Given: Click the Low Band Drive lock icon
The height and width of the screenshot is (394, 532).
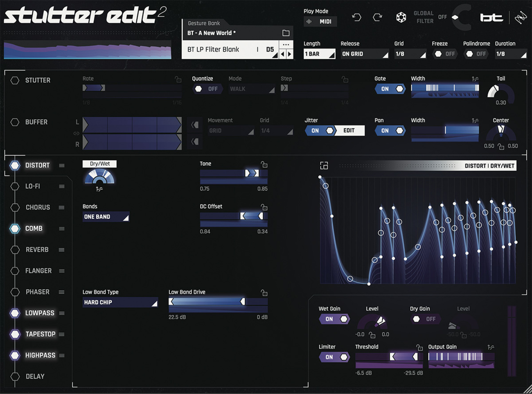Looking at the screenshot, I should click(x=264, y=292).
